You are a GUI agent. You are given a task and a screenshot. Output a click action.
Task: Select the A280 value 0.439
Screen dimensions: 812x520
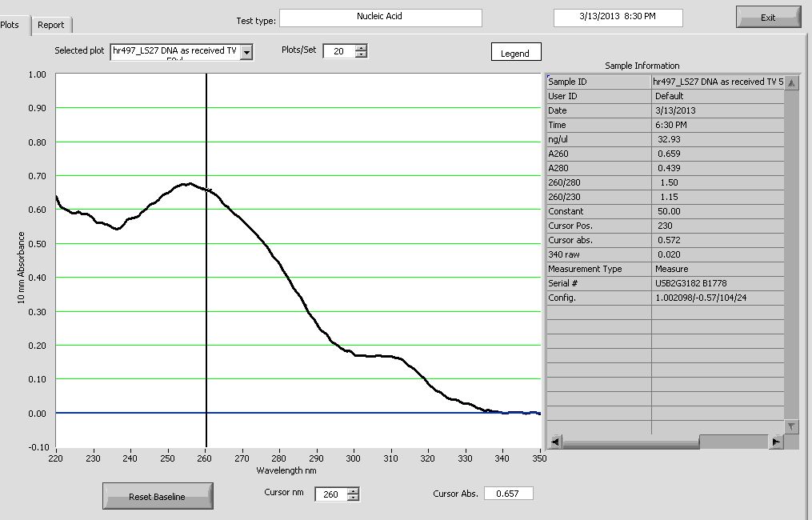718,168
